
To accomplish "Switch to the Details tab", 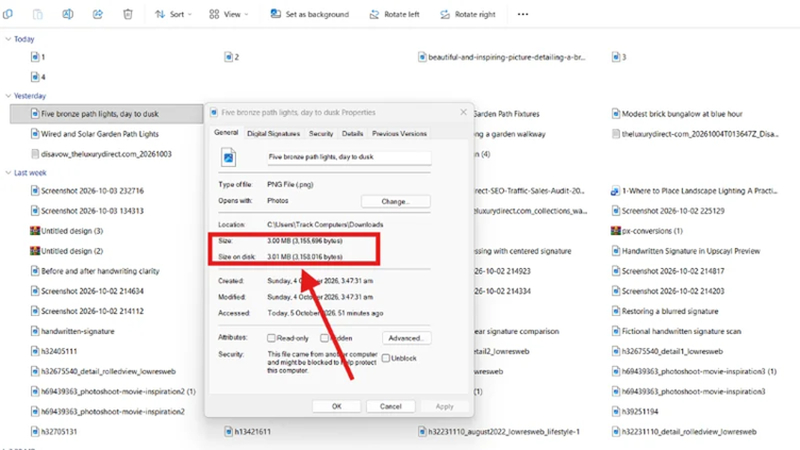I will point(353,134).
